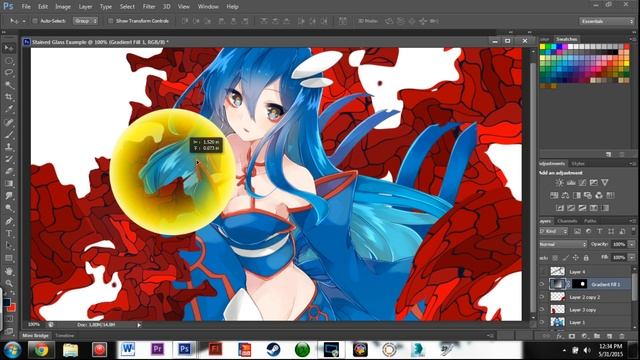The height and width of the screenshot is (360, 640).
Task: Click the layer style fx icon
Action: click(559, 336)
